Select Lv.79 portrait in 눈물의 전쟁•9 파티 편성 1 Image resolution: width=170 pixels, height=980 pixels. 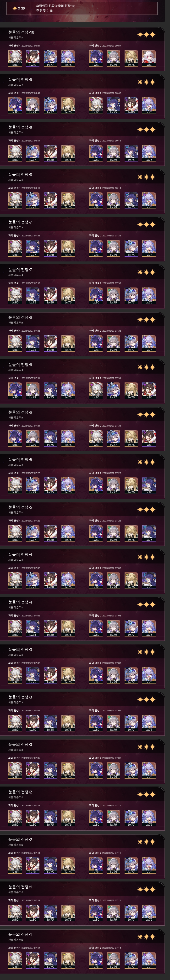coord(33,106)
